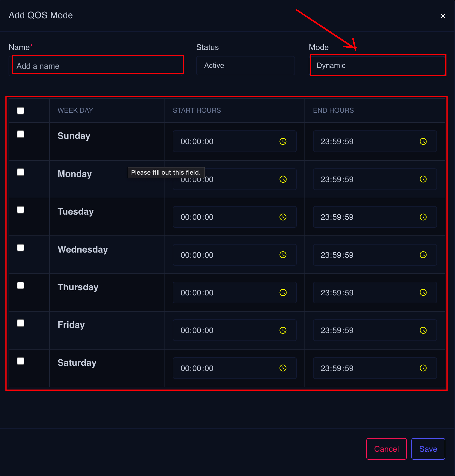This screenshot has width=455, height=476.
Task: Click the clock icon in Thursday start hours
Action: tap(283, 293)
